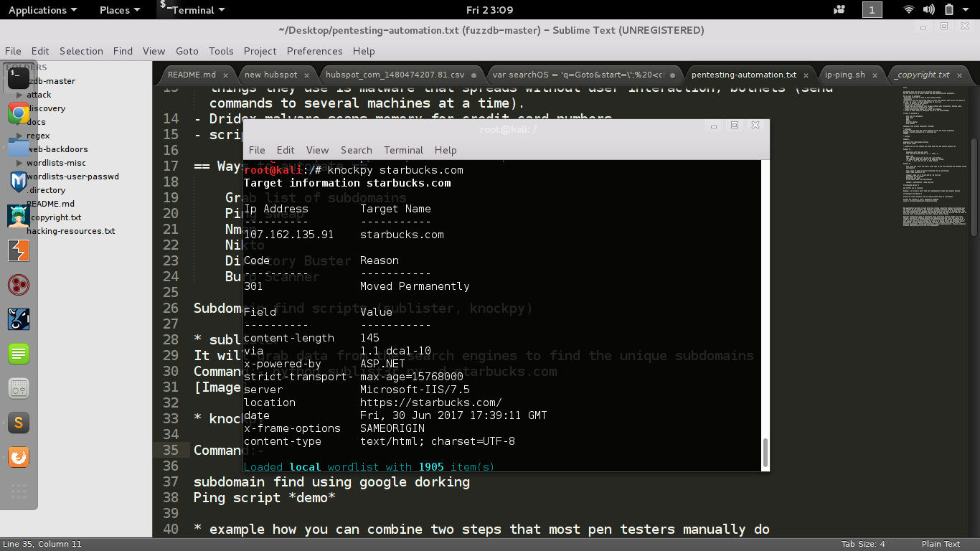The height and width of the screenshot is (551, 980).
Task: Expand the wordlists-misc folder
Action: (19, 163)
